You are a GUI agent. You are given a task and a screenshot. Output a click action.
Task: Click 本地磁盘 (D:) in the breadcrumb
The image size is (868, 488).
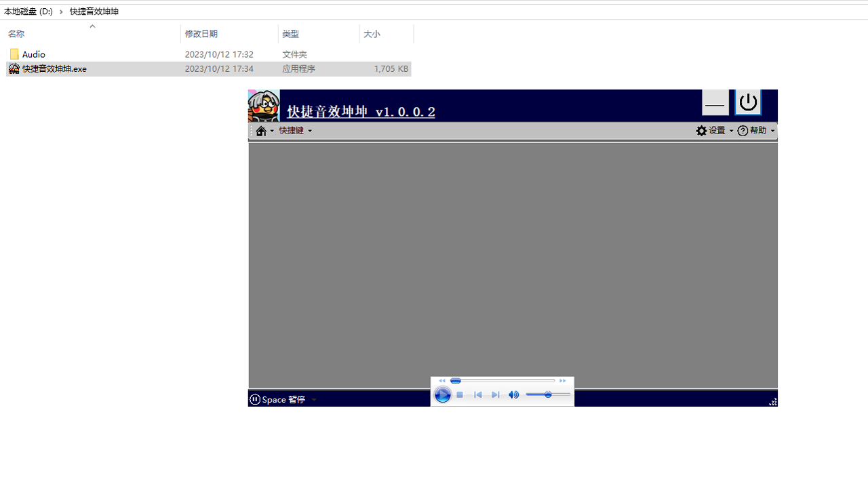[x=28, y=11]
